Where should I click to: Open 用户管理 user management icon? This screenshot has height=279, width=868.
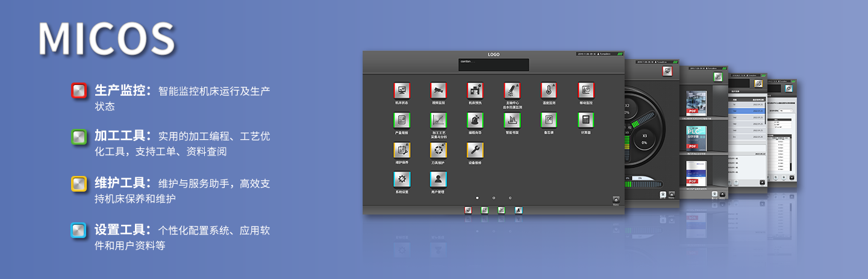point(439,180)
